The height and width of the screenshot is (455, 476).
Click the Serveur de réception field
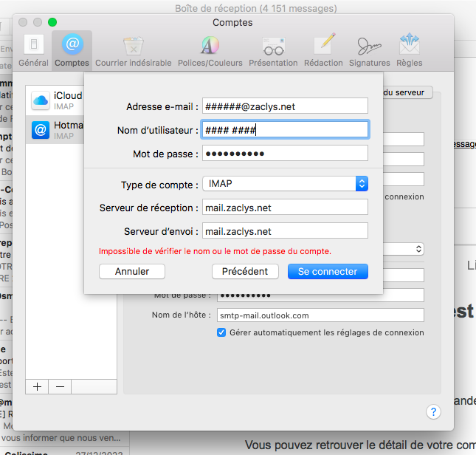point(284,208)
